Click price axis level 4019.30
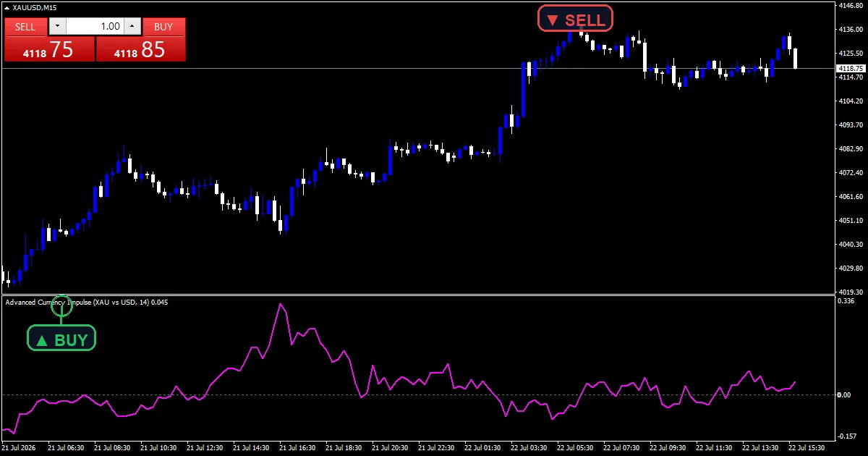This screenshot has height=456, width=868. [x=850, y=292]
